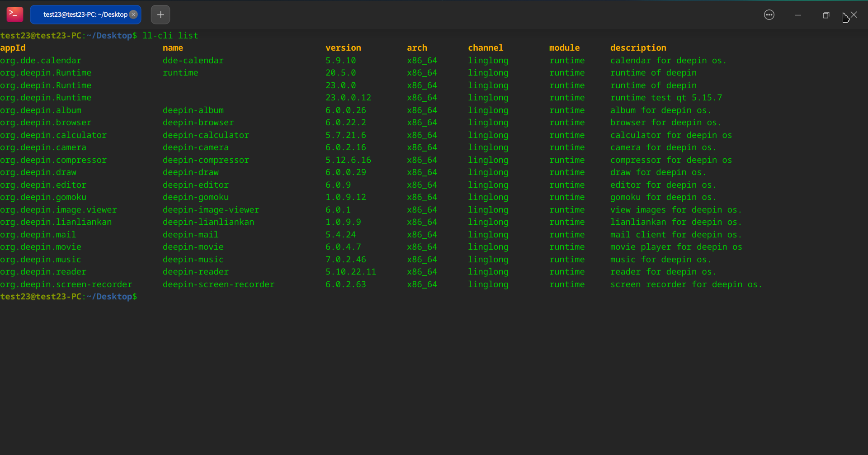Click the deepin-mail name
The width and height of the screenshot is (868, 455).
(191, 235)
